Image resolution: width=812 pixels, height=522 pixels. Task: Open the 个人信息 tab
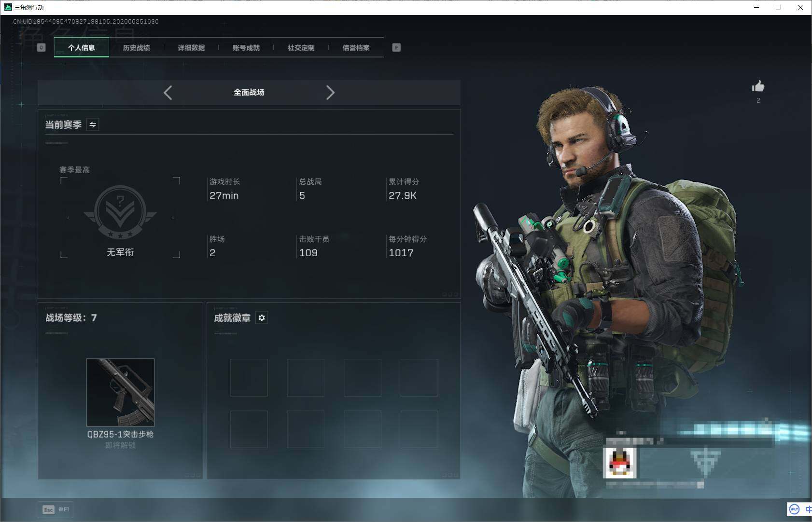pyautogui.click(x=82, y=48)
